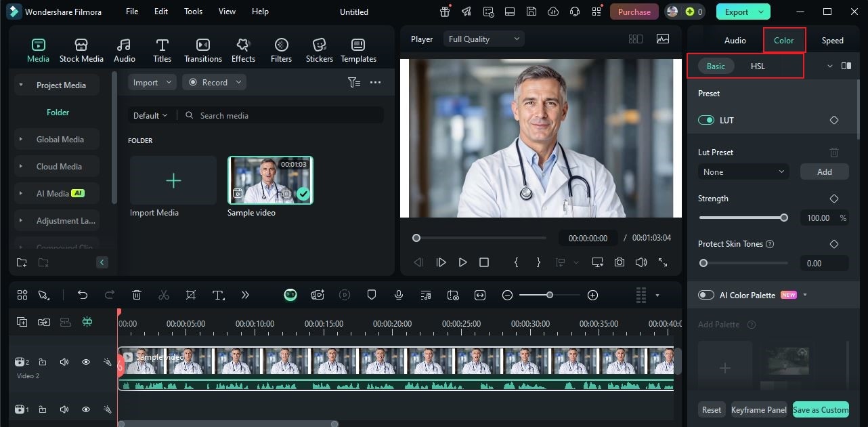This screenshot has height=427, width=868.
Task: Click the fullscreen expand icon in player
Action: pyautogui.click(x=663, y=262)
